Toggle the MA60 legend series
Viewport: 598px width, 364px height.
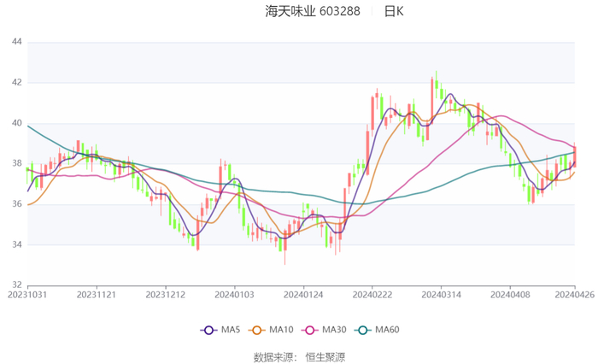[377, 330]
